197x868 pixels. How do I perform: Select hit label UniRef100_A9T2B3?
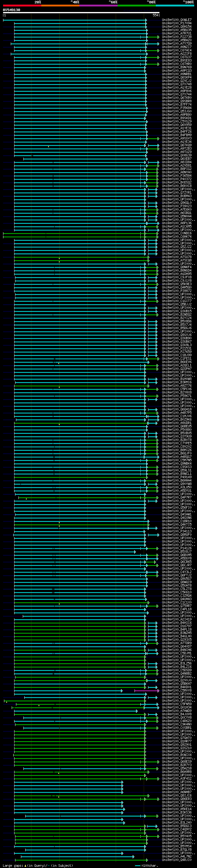click(177, 149)
